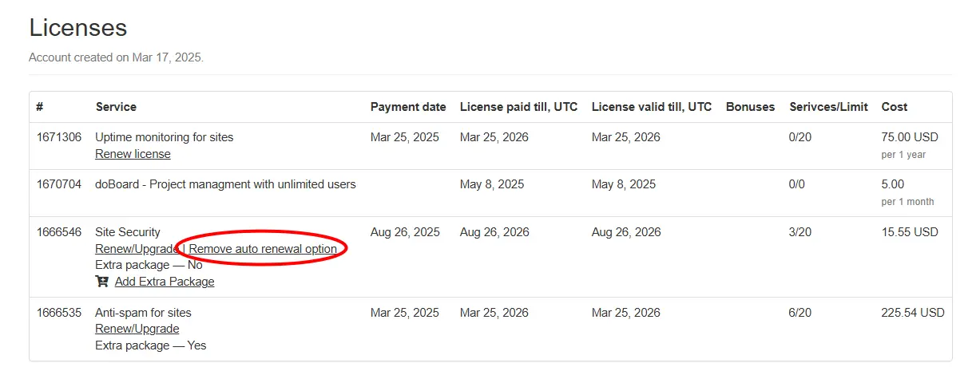Click the License paid till, UTC header
Screen dimensions: 980x371
click(x=518, y=107)
